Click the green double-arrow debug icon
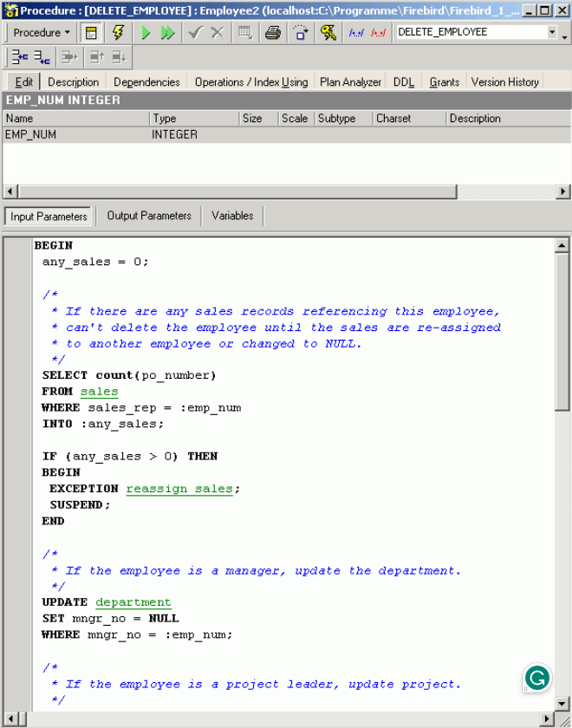 point(167,33)
